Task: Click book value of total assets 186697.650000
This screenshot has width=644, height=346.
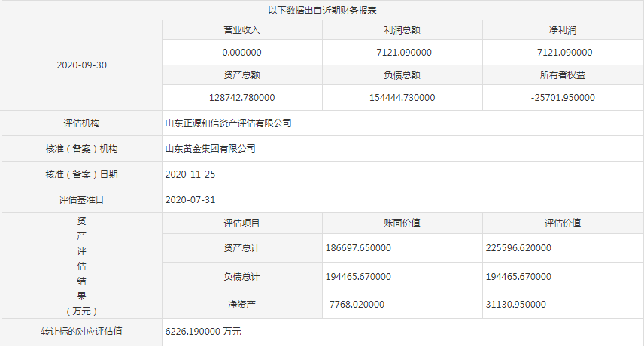Action: (x=358, y=248)
